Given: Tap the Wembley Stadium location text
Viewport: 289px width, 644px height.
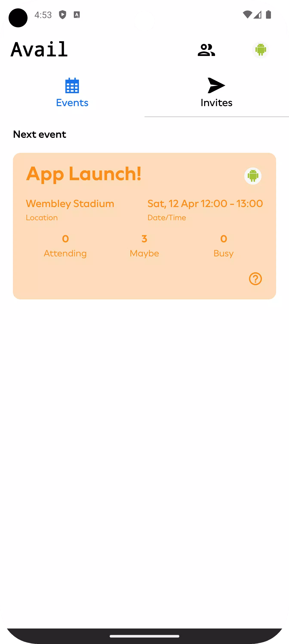Looking at the screenshot, I should tap(70, 204).
